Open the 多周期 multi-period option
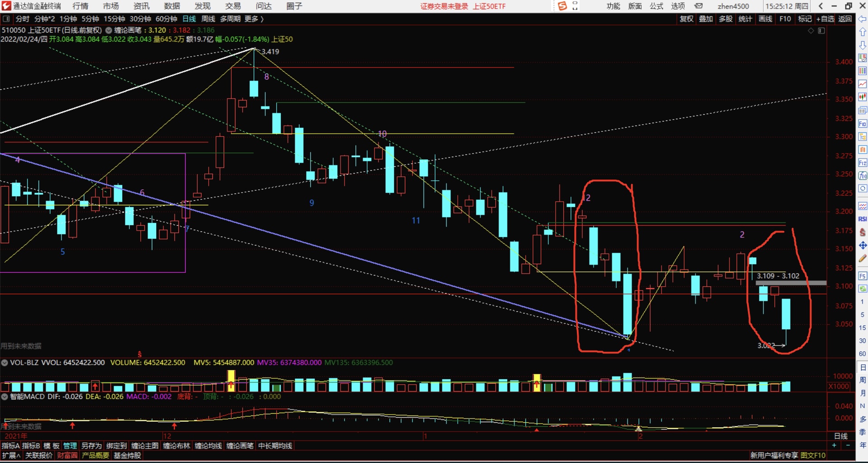The image size is (868, 463). (x=230, y=19)
